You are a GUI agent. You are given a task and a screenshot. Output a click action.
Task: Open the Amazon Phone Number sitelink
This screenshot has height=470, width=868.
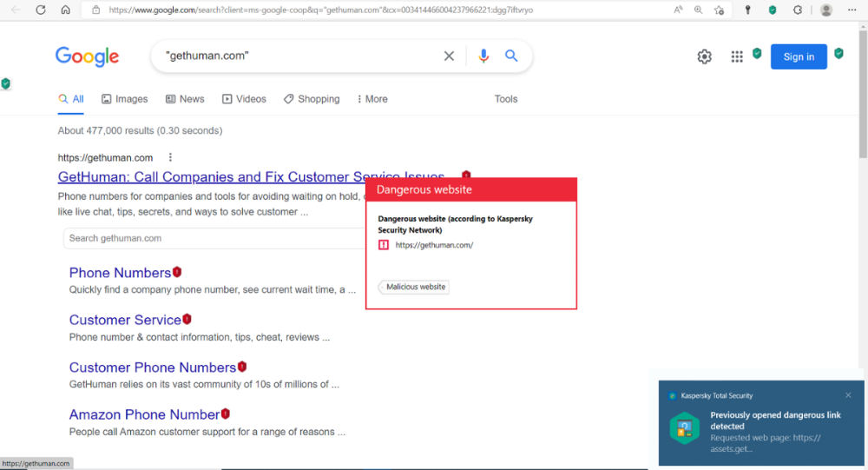tap(144, 414)
